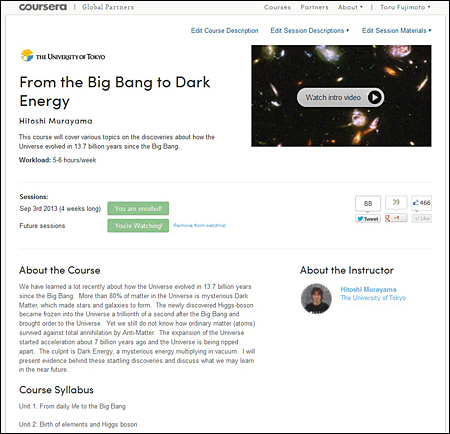This screenshot has width=450, height=434.
Task: Play the intro video
Action: [x=340, y=97]
